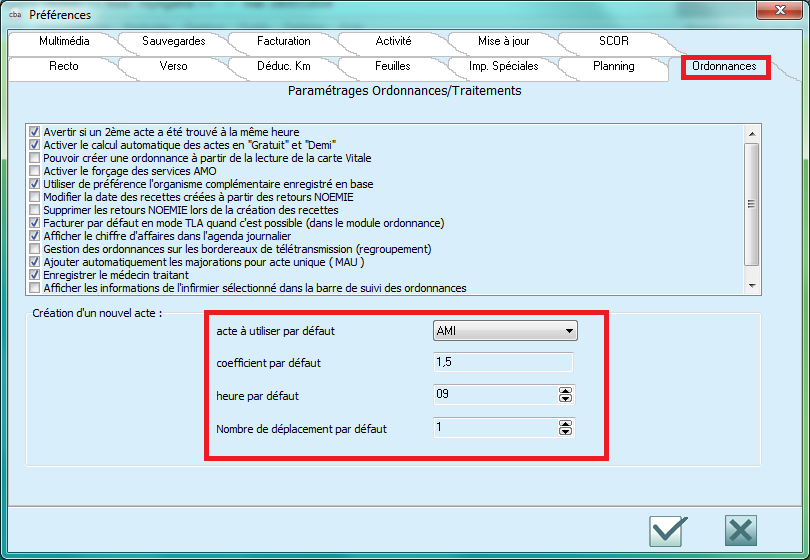
Task: Toggle calcul automatique "Gratuit" et "Demi" checkbox
Action: 35,145
